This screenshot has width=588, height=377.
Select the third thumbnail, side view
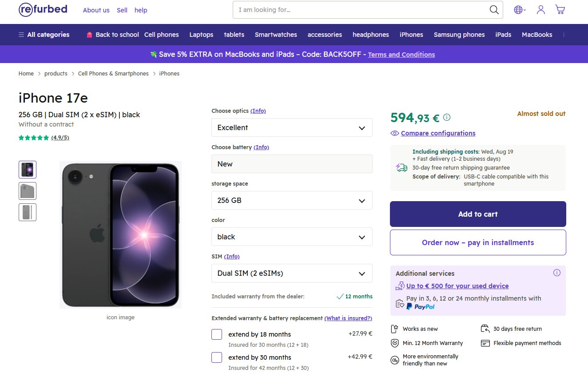pos(28,212)
